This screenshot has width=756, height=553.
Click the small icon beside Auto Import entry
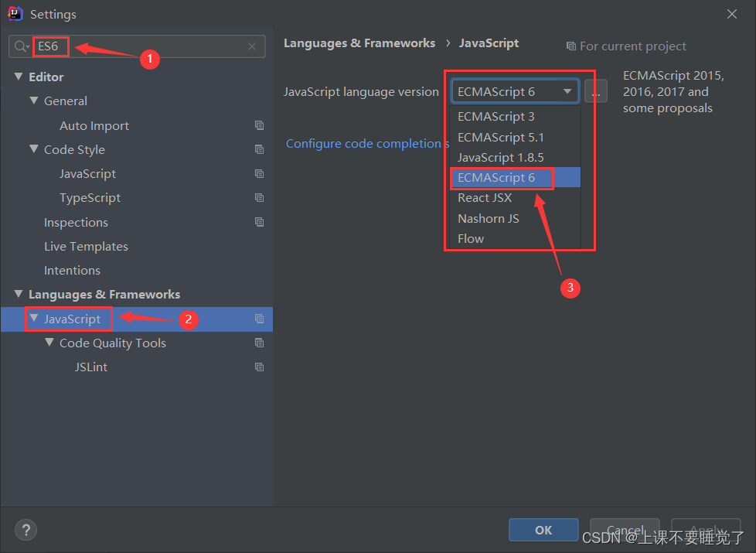[259, 125]
